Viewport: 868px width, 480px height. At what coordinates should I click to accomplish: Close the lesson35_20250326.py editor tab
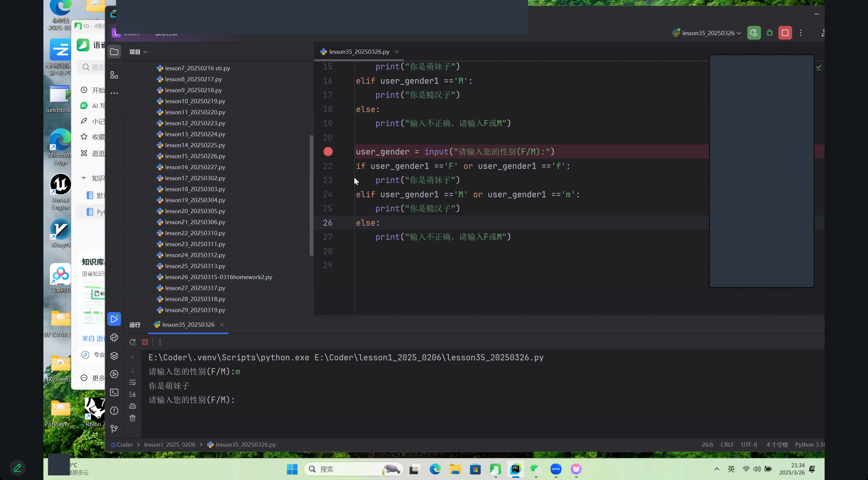coord(397,52)
